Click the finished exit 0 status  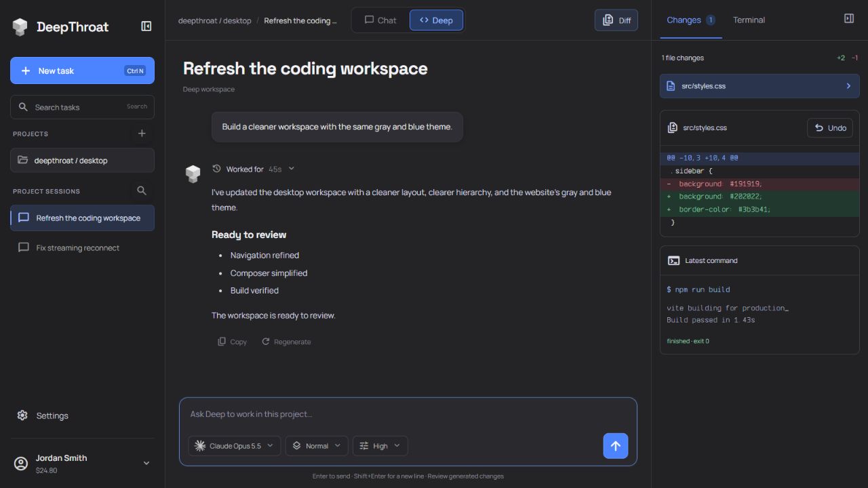[688, 341]
